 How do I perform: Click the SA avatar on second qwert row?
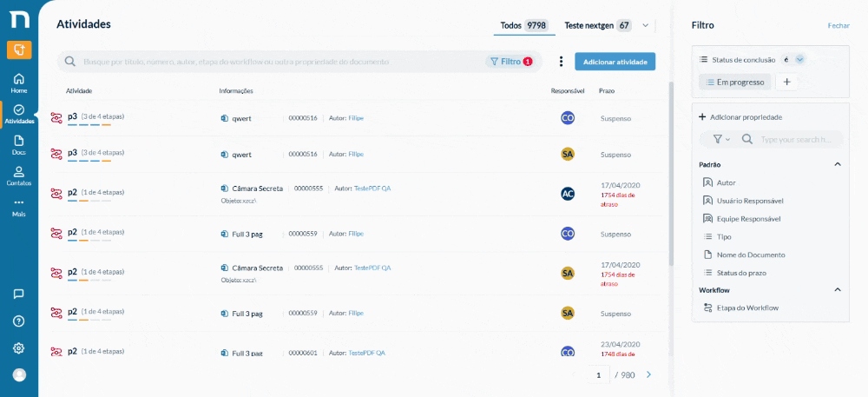568,155
